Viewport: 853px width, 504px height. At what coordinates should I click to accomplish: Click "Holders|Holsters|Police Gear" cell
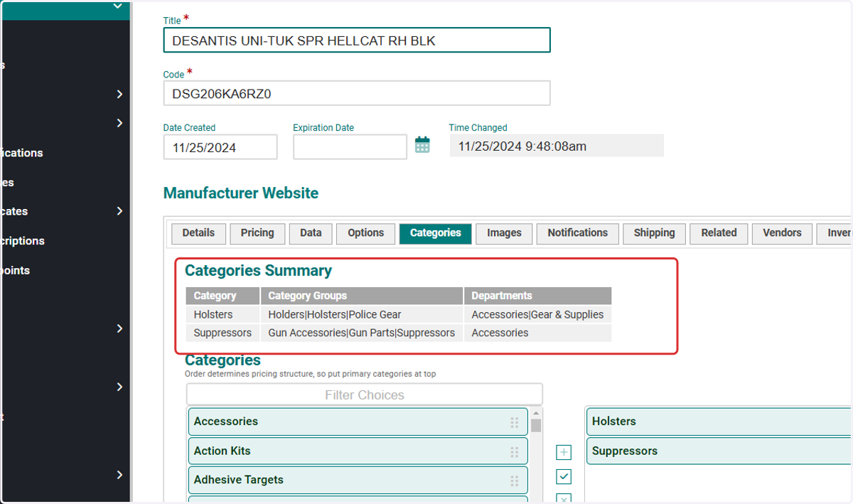[x=362, y=314]
